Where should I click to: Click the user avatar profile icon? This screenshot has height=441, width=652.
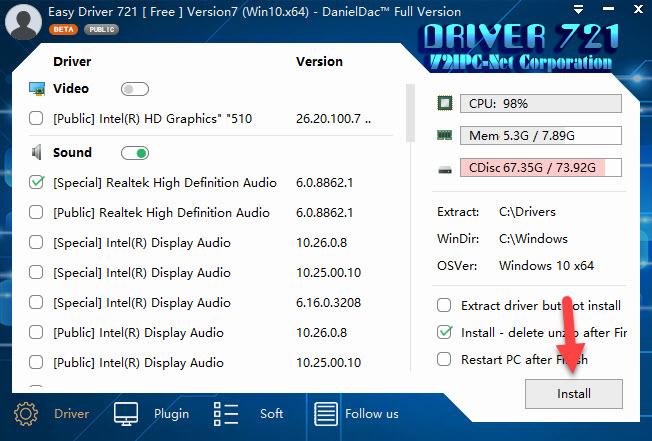coord(23,22)
